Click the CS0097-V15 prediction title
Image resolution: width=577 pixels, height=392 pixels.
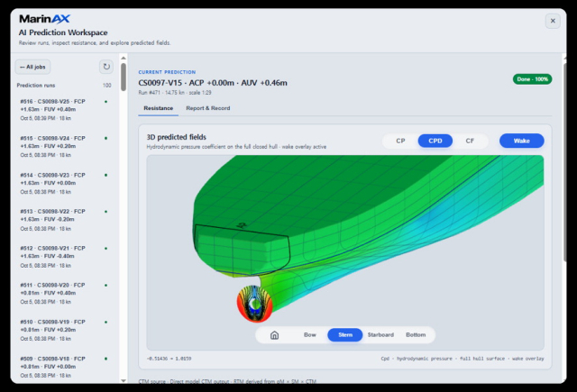click(213, 83)
